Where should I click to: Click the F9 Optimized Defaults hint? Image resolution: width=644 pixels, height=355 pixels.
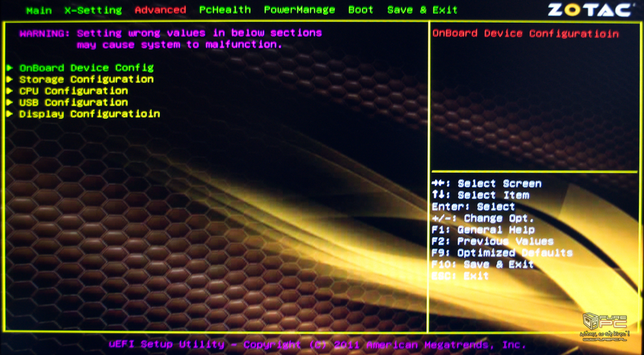[x=502, y=253]
